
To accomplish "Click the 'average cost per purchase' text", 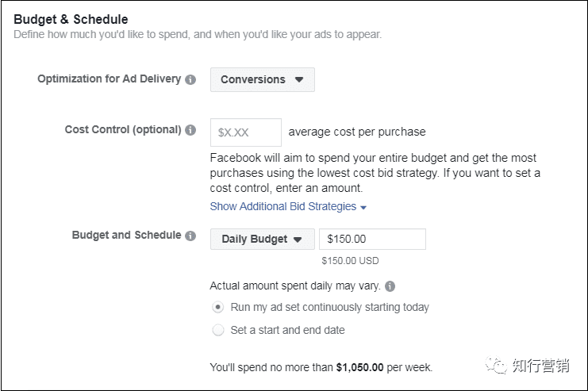I will pyautogui.click(x=357, y=132).
